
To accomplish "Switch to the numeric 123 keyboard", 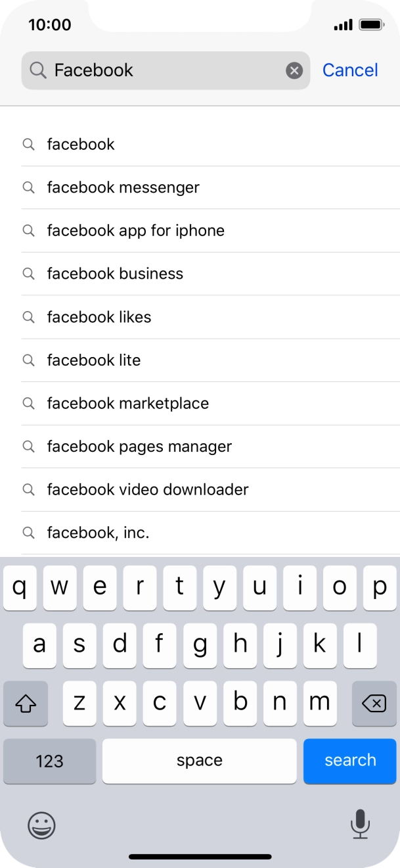I will [x=49, y=761].
